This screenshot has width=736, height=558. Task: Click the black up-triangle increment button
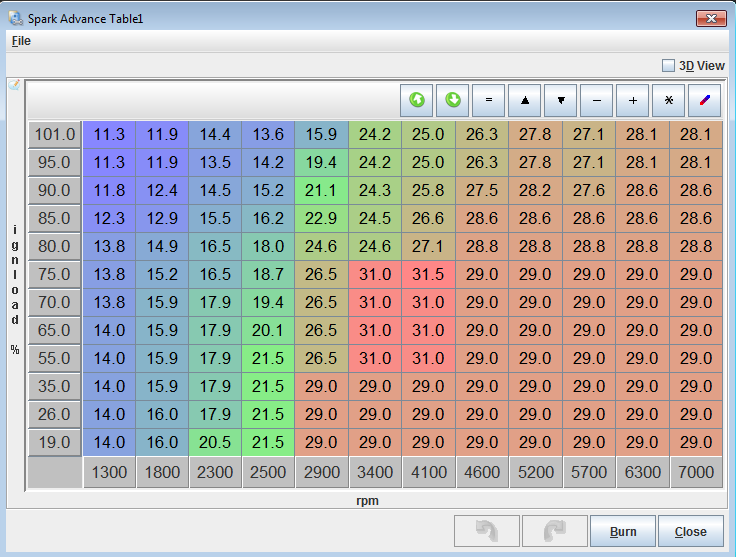525,100
